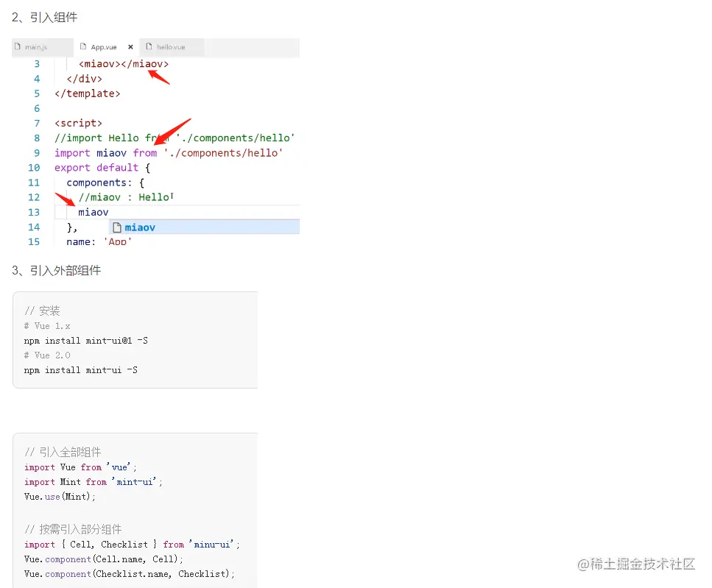This screenshot has width=712, height=588.
Task: Click the file icon on main.js tab
Action: pyautogui.click(x=18, y=47)
